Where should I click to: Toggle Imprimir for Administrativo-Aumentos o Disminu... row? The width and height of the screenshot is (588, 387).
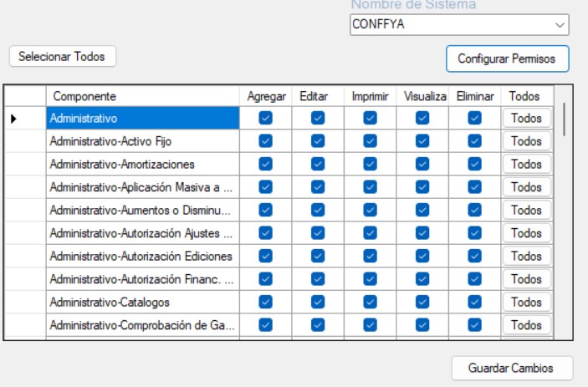(371, 210)
